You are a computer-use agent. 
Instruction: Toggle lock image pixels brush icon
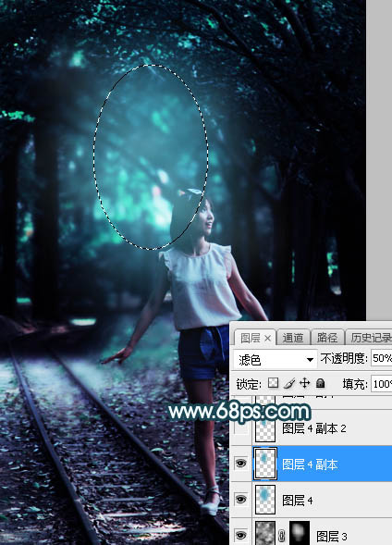coord(288,383)
